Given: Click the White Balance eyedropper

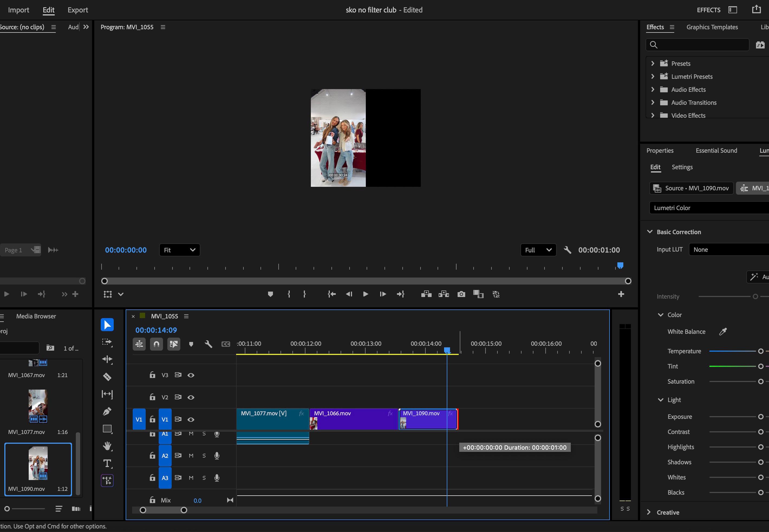Looking at the screenshot, I should (723, 331).
